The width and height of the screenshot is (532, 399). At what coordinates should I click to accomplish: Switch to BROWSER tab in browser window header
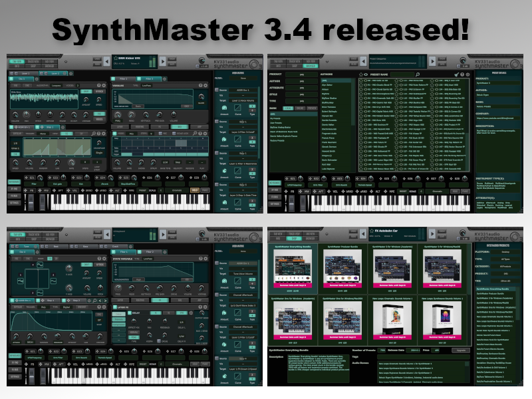click(311, 66)
